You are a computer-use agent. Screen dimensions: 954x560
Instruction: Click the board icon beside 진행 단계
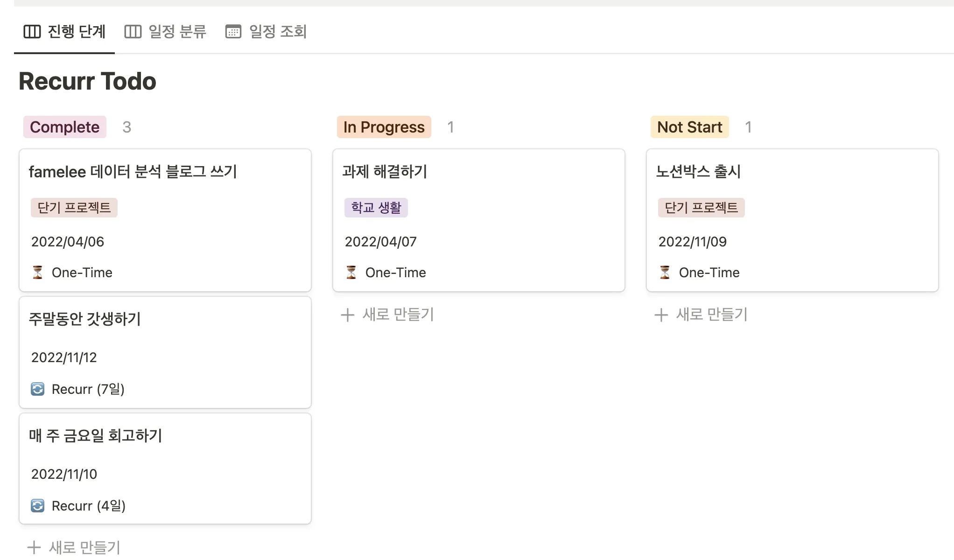32,32
